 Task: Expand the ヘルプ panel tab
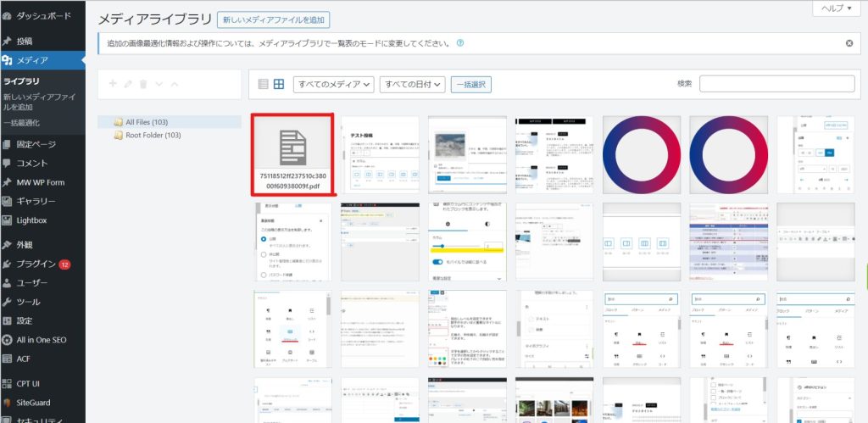click(835, 8)
